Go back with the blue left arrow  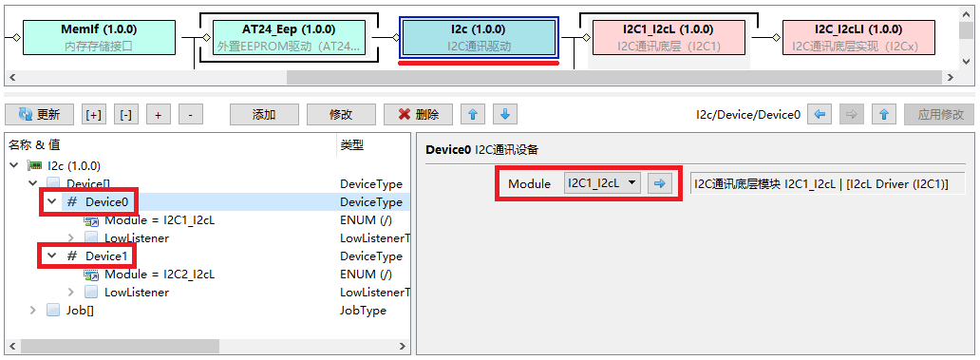820,114
